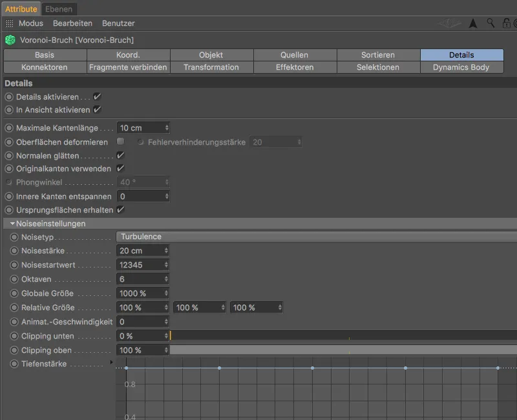Click animation dot beside Noisetyp

pyautogui.click(x=14, y=237)
